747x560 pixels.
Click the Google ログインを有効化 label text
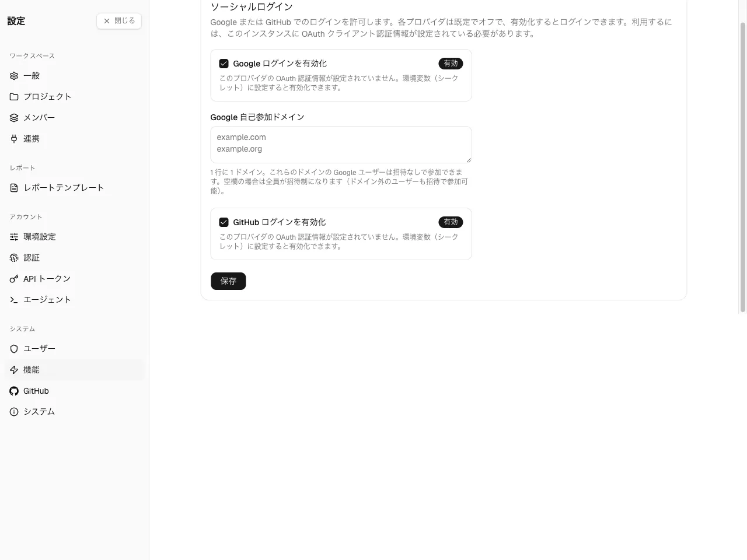[x=280, y=64]
